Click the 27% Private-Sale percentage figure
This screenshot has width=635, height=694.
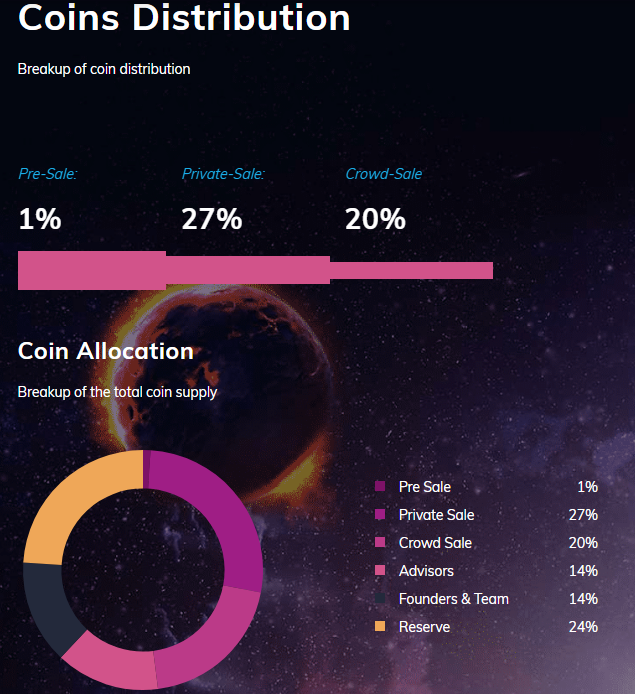point(212,219)
